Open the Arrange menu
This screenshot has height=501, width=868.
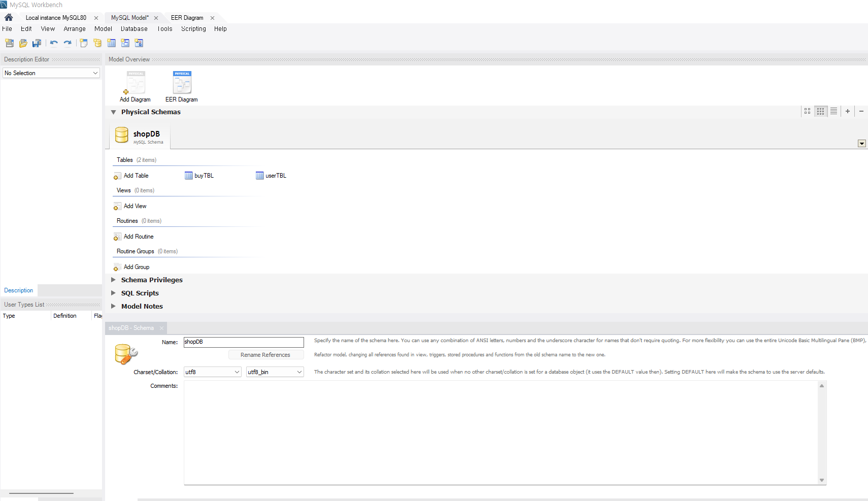click(x=75, y=29)
